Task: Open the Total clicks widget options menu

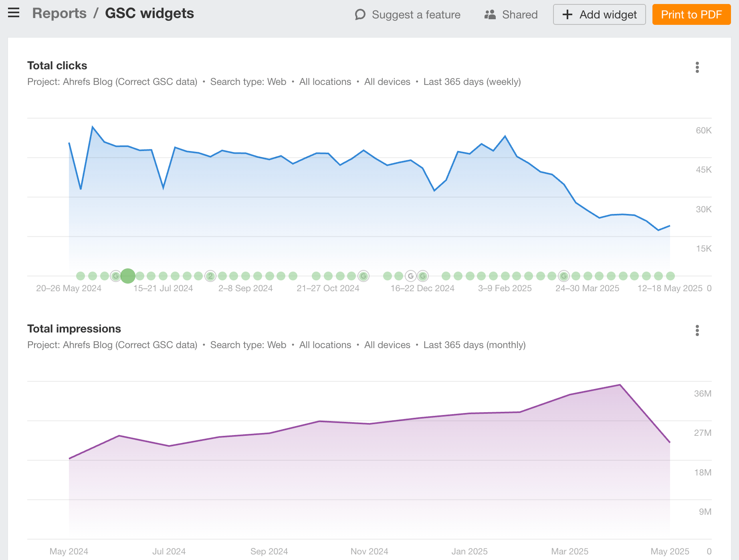Action: 697,67
